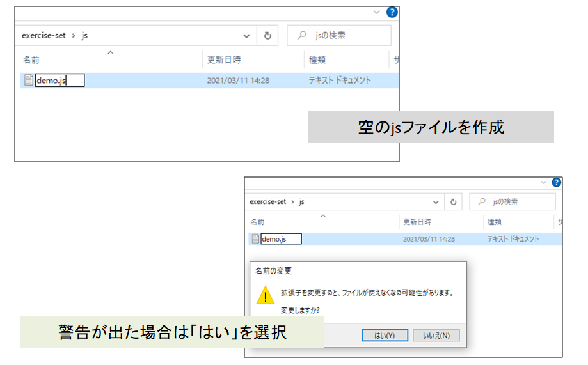The image size is (588, 365).
Task: Click the search magnifier in the upper window
Action: pyautogui.click(x=302, y=35)
